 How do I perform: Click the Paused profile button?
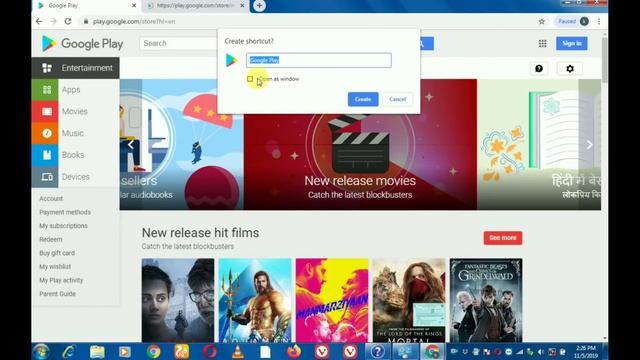(573, 22)
